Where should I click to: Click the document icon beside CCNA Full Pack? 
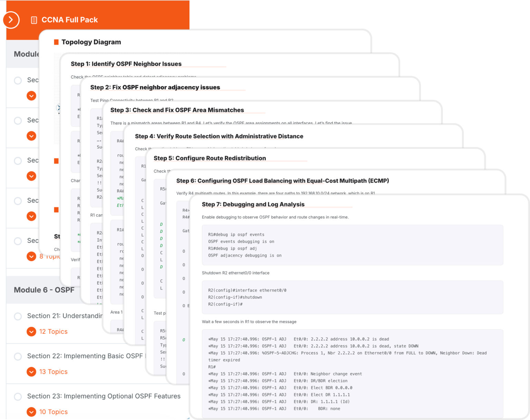(34, 20)
